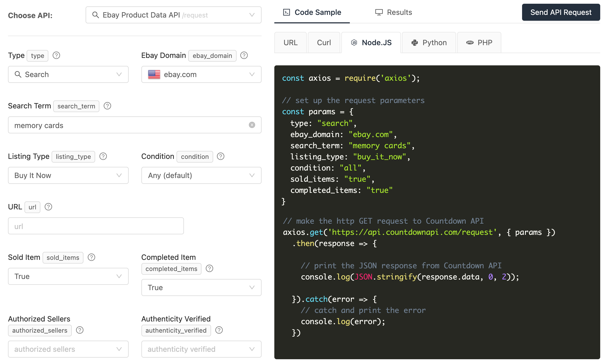The image size is (605, 364).
Task: Open the Choose API selector box
Action: 173,15
